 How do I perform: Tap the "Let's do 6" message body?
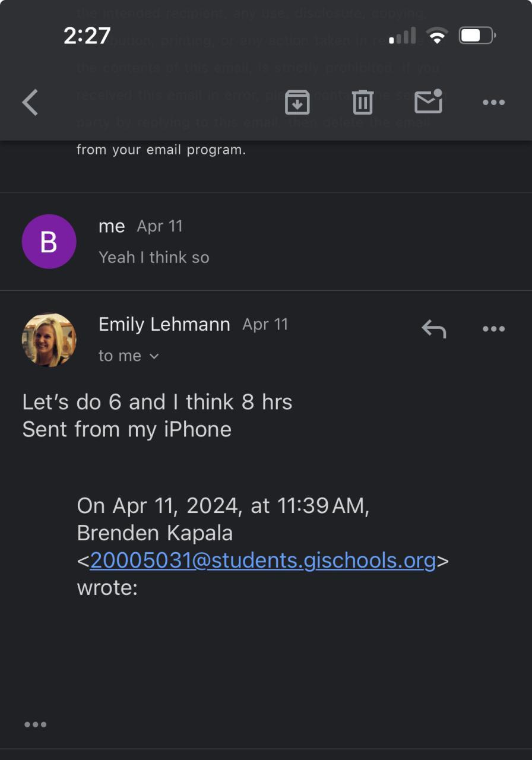(157, 402)
